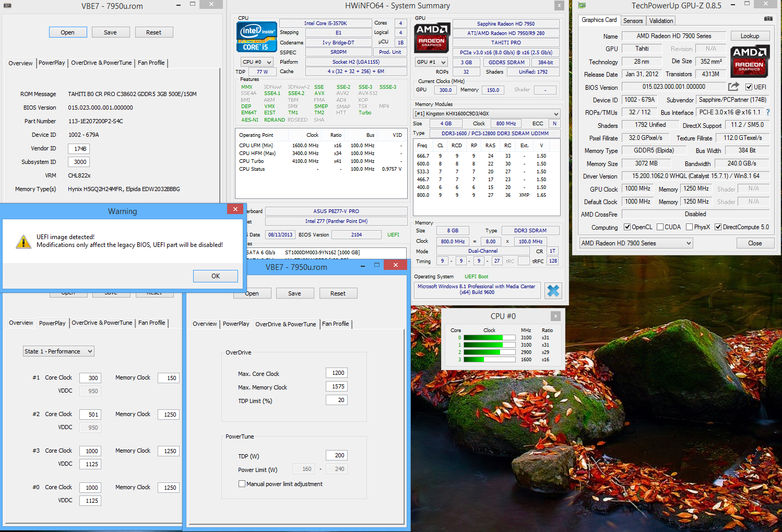Click the AMD Radeon logo in GPU-Z
Image resolution: width=782 pixels, height=532 pixels.
[750, 62]
